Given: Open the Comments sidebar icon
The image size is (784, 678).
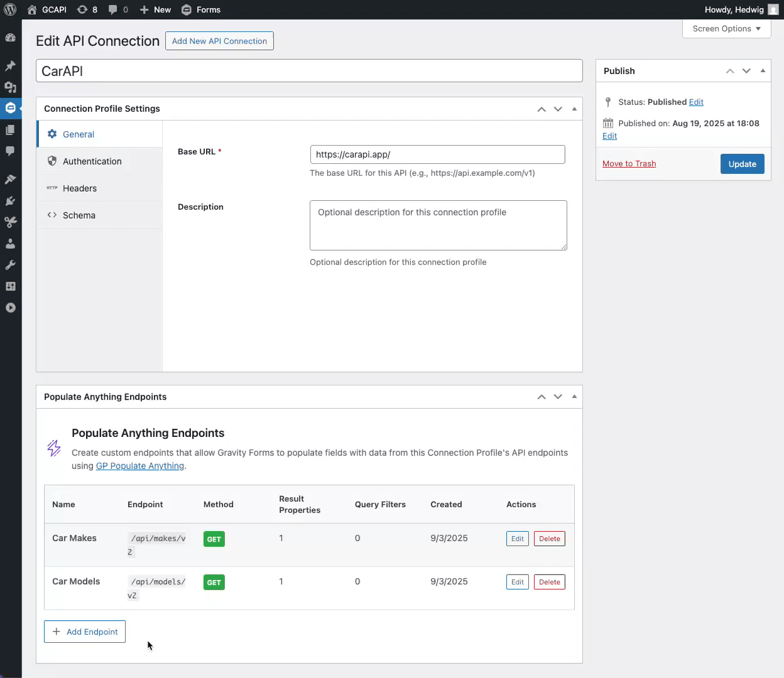Looking at the screenshot, I should [x=11, y=151].
